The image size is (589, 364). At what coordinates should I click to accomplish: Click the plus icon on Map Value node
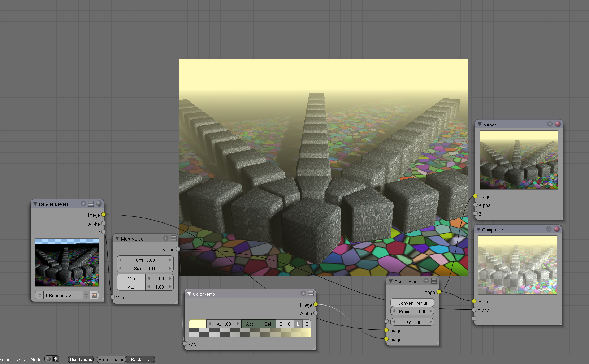point(166,238)
